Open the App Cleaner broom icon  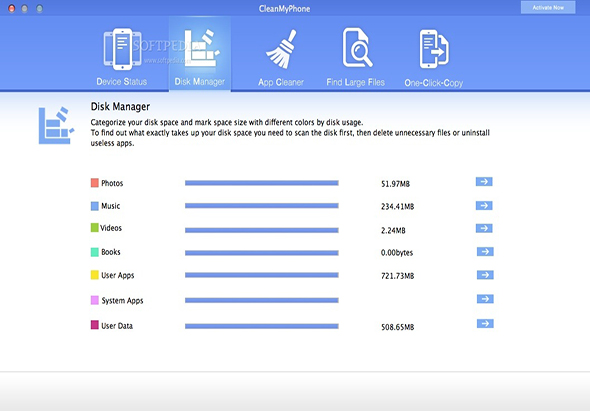281,49
